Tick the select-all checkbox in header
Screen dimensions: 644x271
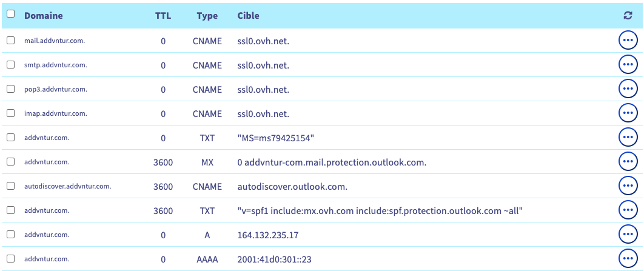[x=10, y=14]
